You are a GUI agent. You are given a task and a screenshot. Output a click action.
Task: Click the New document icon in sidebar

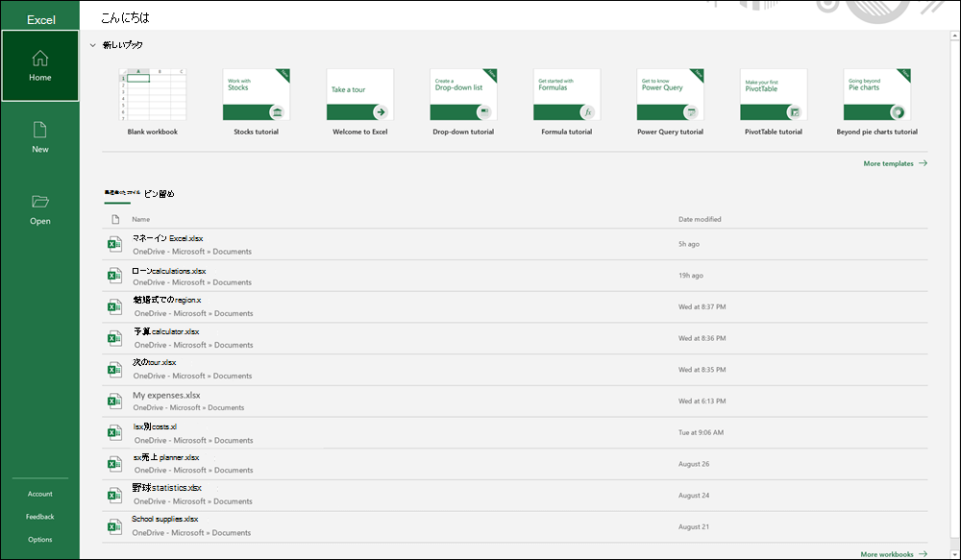pos(39,130)
